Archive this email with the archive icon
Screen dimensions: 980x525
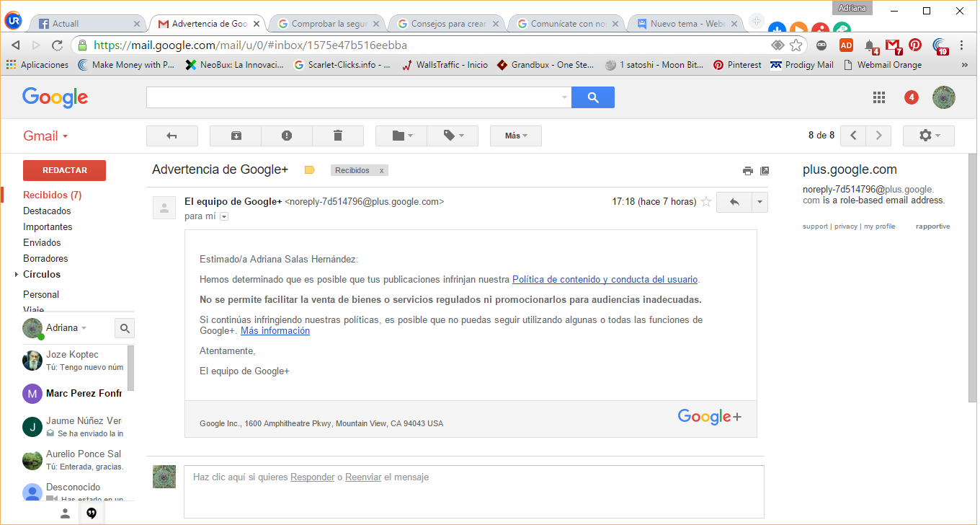[x=236, y=136]
